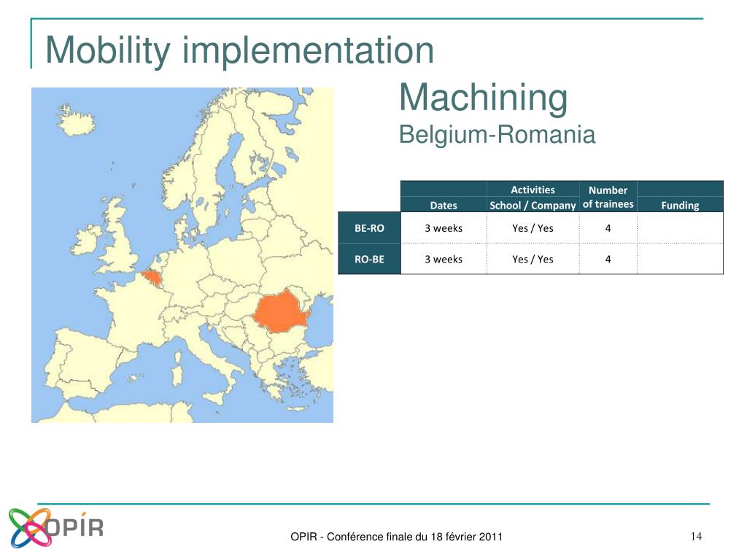Click the 'Number of trainees' header
Viewport: 747px width, 560px height.
coord(608,197)
